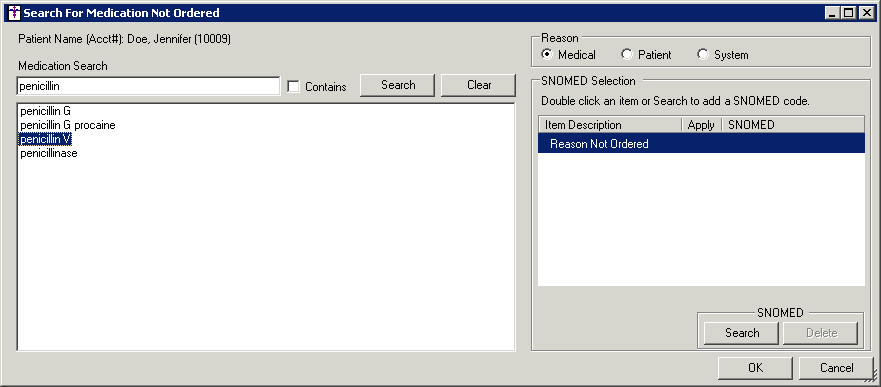Choose penicillin V from the list
Image resolution: width=881 pixels, height=387 pixels.
[46, 139]
